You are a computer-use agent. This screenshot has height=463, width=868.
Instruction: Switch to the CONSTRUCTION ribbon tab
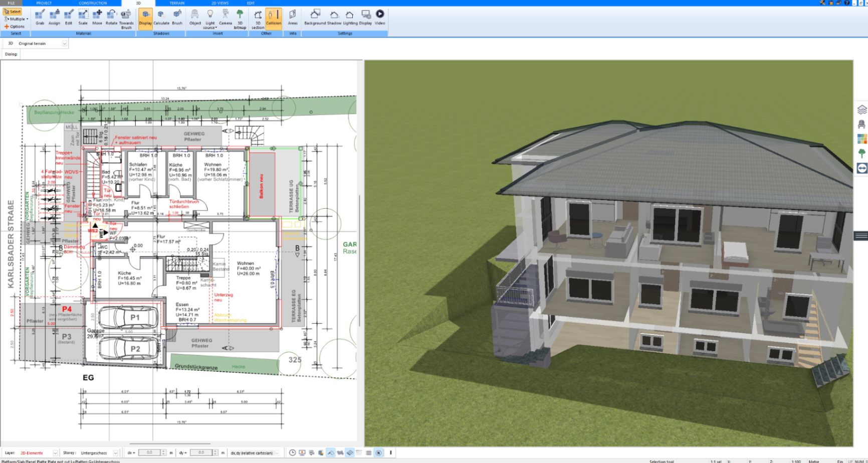point(93,3)
